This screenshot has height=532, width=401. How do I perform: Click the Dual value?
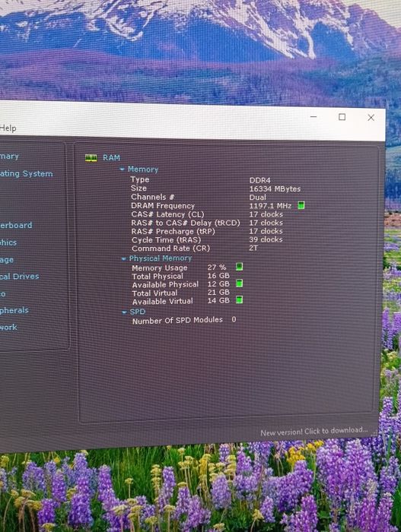pos(258,198)
